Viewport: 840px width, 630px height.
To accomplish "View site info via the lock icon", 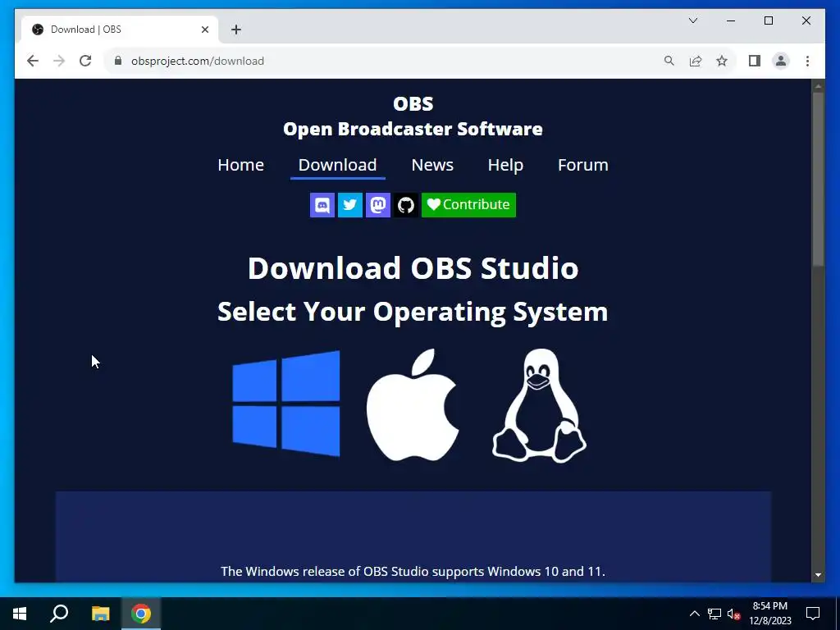I will 118,61.
